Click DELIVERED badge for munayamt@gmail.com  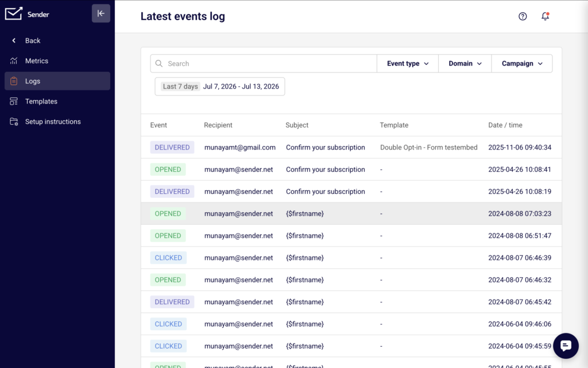172,147
